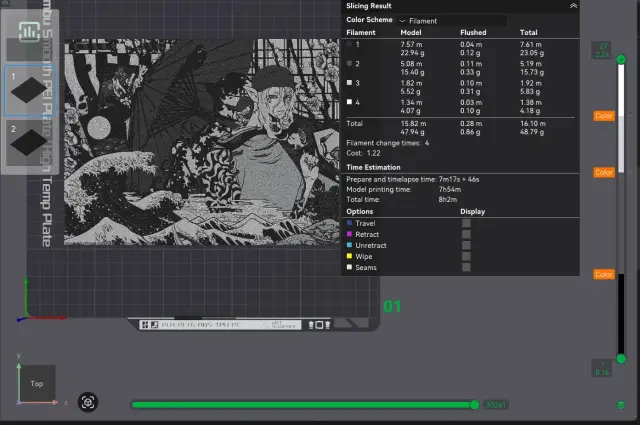Click the top layer label 27 / 2.24
Screen dimensions: 640x425
click(x=602, y=51)
